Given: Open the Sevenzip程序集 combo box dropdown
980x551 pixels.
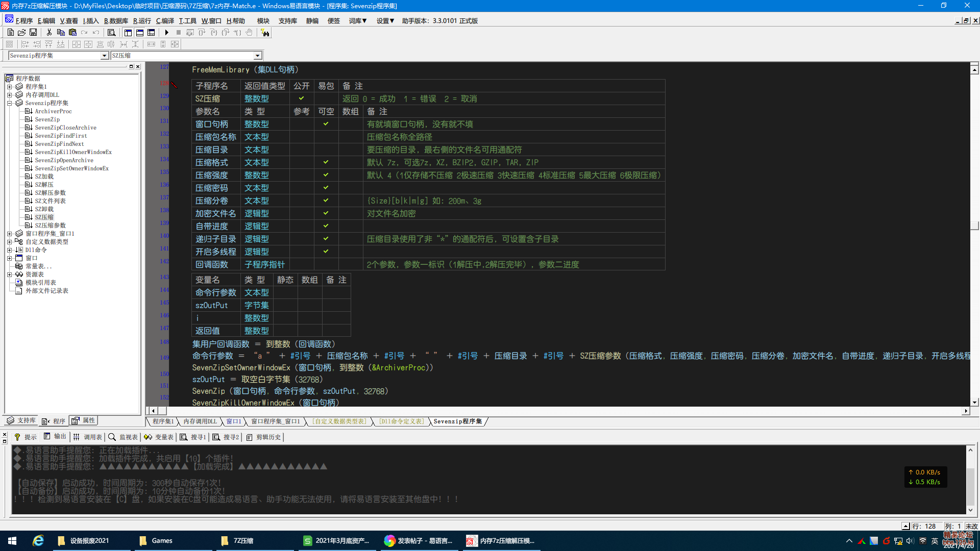Looking at the screenshot, I should pos(104,56).
